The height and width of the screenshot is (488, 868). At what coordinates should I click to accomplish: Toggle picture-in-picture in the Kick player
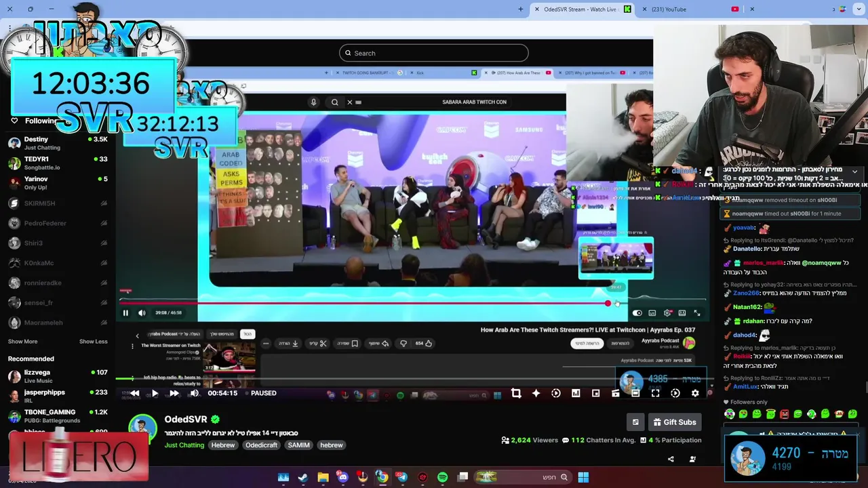tap(595, 393)
